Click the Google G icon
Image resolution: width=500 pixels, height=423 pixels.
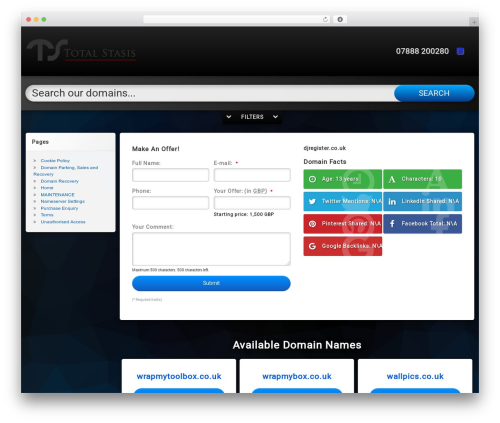point(312,246)
